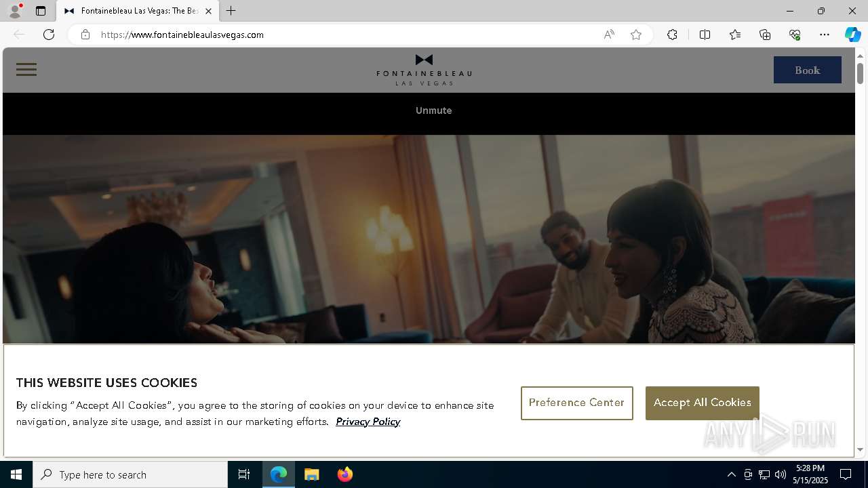Click the hero video image
Screen dimensions: 868x488
tap(429, 239)
